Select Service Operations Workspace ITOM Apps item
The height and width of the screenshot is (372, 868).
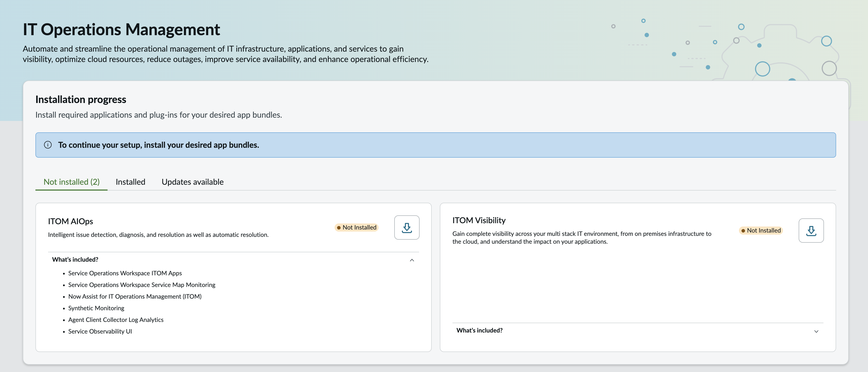[x=125, y=273]
